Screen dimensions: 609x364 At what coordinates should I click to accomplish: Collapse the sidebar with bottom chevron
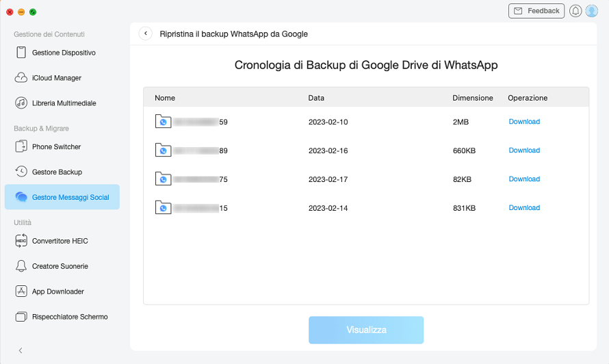click(21, 350)
